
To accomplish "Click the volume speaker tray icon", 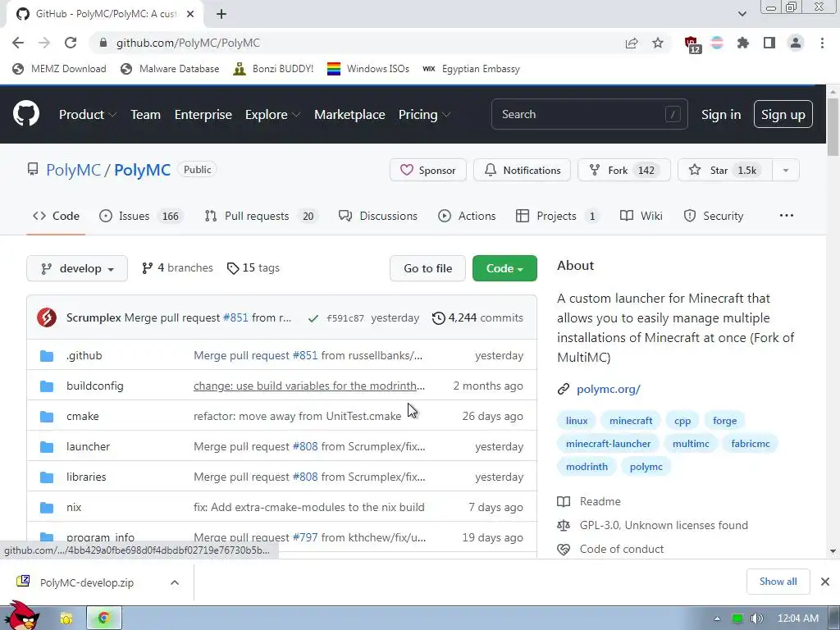I will pyautogui.click(x=756, y=619).
